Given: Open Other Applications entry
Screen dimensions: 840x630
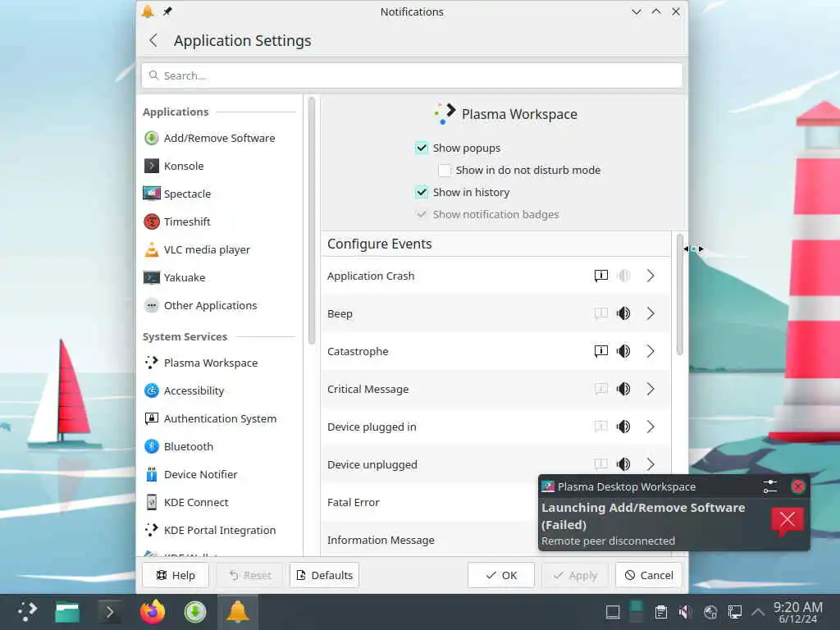Looking at the screenshot, I should [219, 305].
